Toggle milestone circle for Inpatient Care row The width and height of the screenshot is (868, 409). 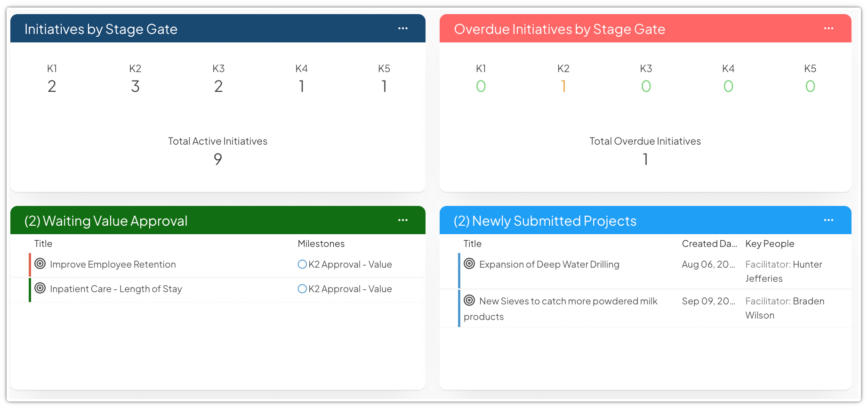pos(302,289)
